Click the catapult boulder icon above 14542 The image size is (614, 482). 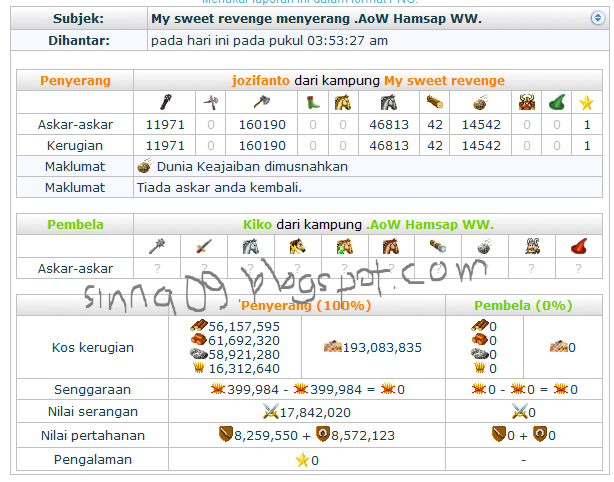point(481,103)
